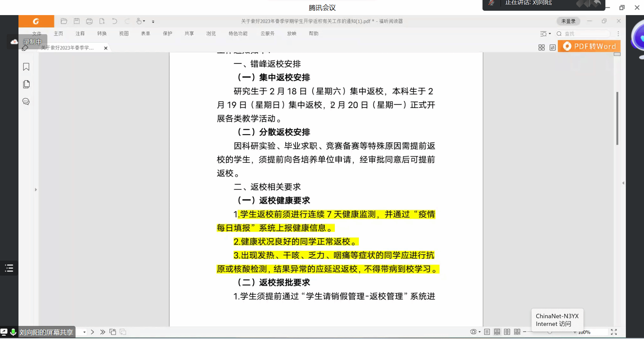The image size is (644, 339).
Task: Click the 查找 search input field
Action: click(586, 34)
